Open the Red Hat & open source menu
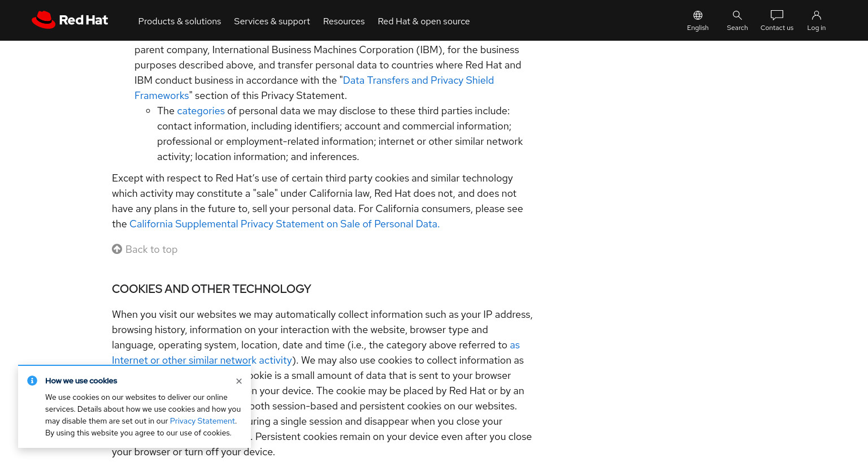 coord(424,21)
